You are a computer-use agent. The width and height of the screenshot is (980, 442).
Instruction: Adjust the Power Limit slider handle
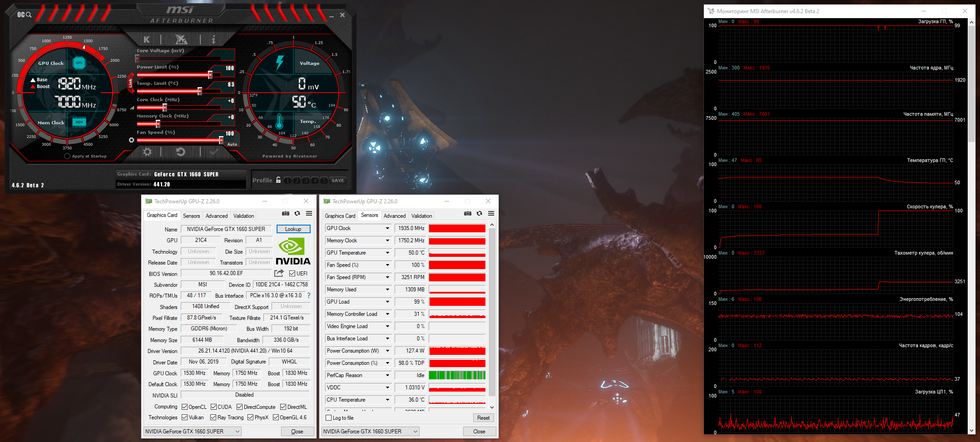pyautogui.click(x=210, y=75)
